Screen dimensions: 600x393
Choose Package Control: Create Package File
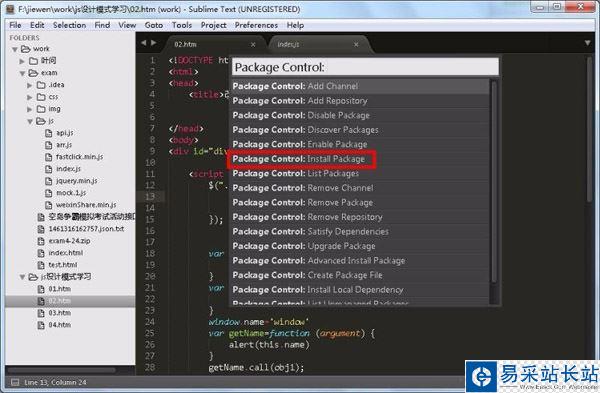[x=360, y=275]
